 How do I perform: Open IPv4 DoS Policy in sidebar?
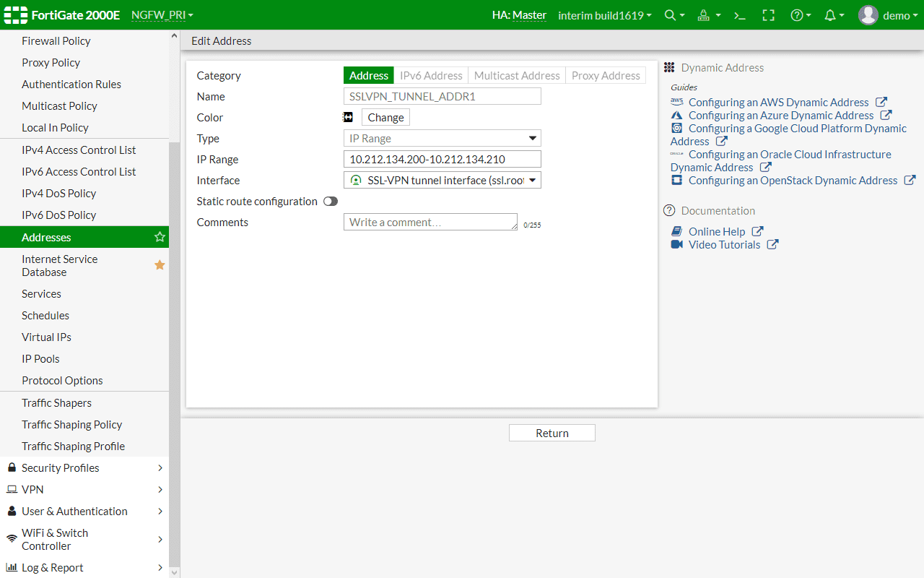click(x=84, y=194)
